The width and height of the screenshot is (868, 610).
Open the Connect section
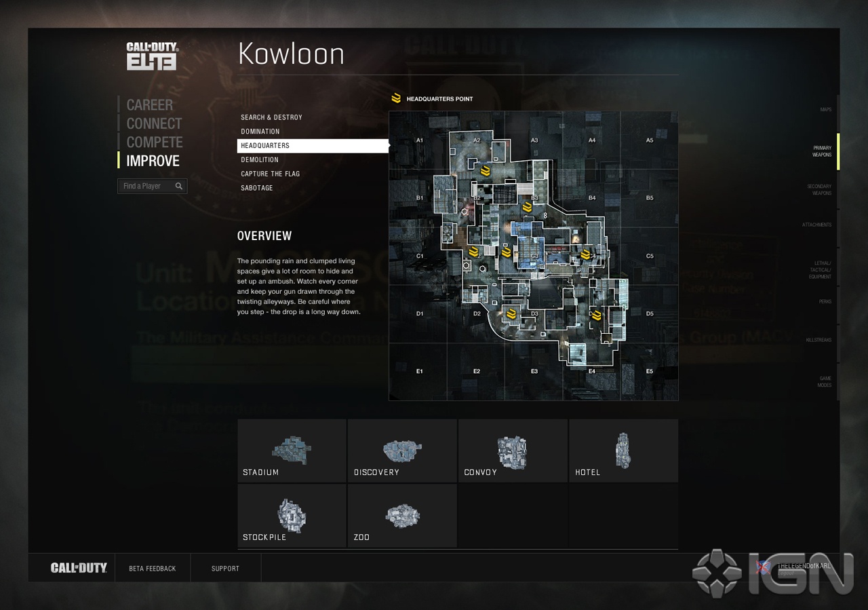coord(154,123)
